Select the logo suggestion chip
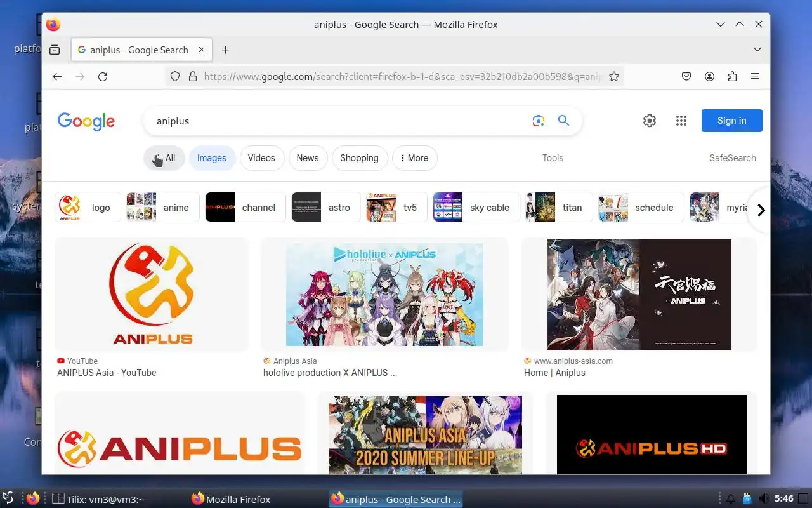The image size is (812, 508). pyautogui.click(x=88, y=207)
